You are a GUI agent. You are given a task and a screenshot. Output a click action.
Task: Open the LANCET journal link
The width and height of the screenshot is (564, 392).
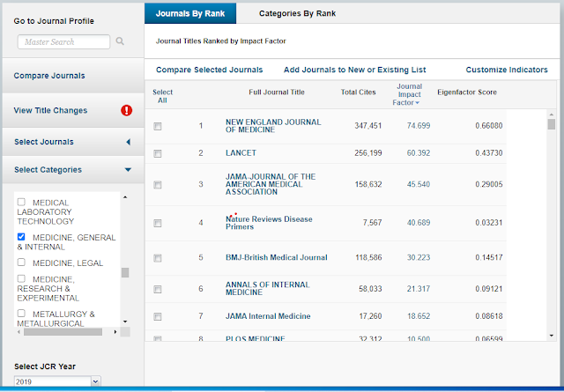241,153
